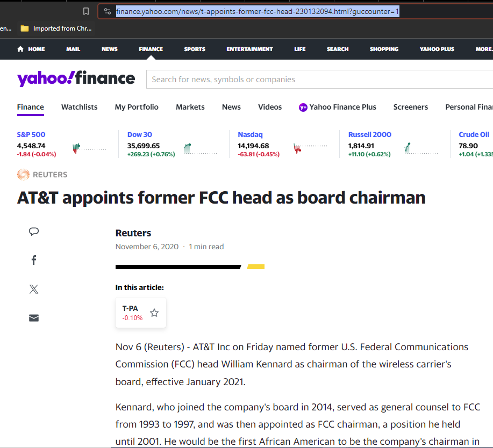Open SPORTS in Yahoo top navigation
The height and width of the screenshot is (448, 493).
coord(195,49)
